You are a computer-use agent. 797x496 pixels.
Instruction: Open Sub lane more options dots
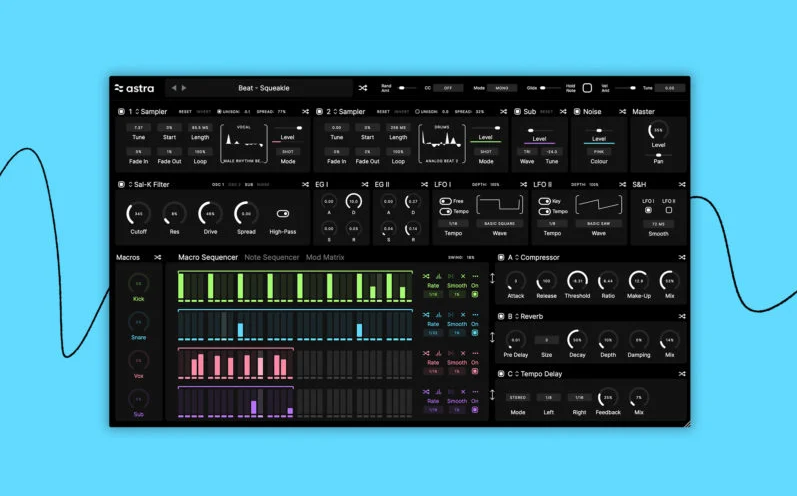(x=475, y=392)
